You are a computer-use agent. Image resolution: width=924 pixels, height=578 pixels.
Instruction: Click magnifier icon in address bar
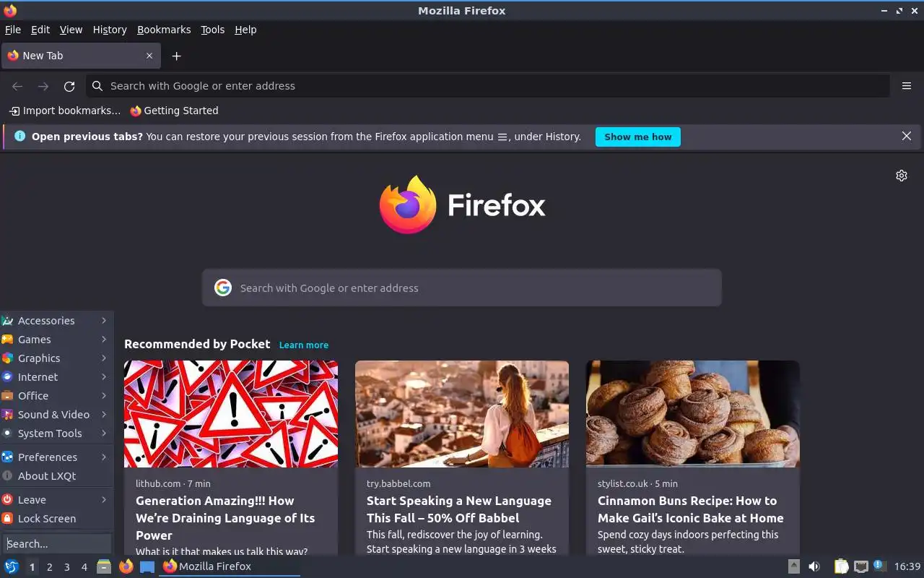(97, 86)
